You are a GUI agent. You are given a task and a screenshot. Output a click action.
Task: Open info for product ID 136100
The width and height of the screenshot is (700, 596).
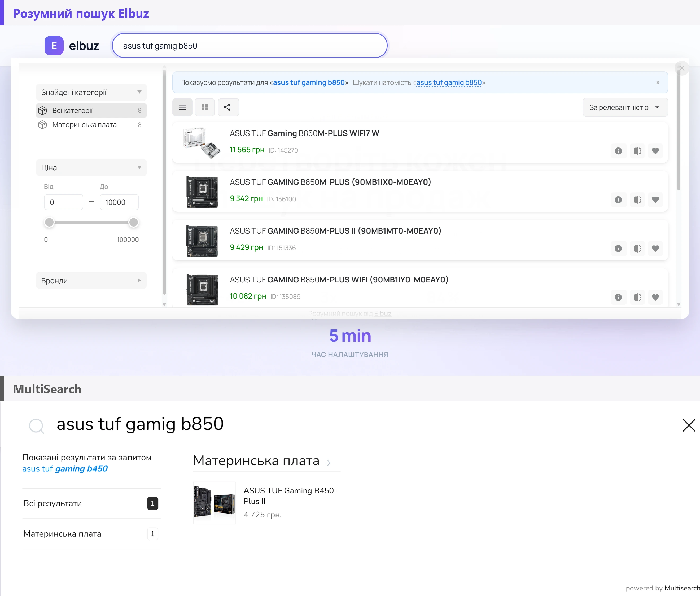click(618, 200)
